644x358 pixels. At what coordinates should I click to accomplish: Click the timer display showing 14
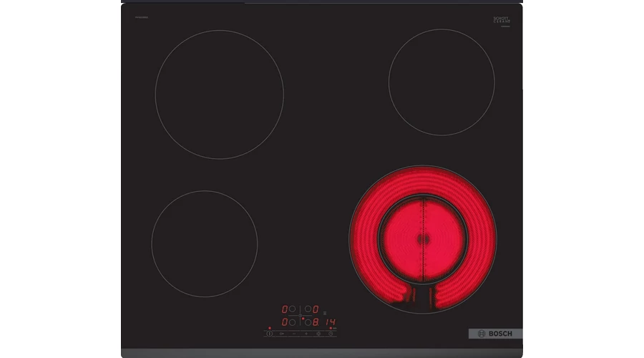(x=331, y=322)
